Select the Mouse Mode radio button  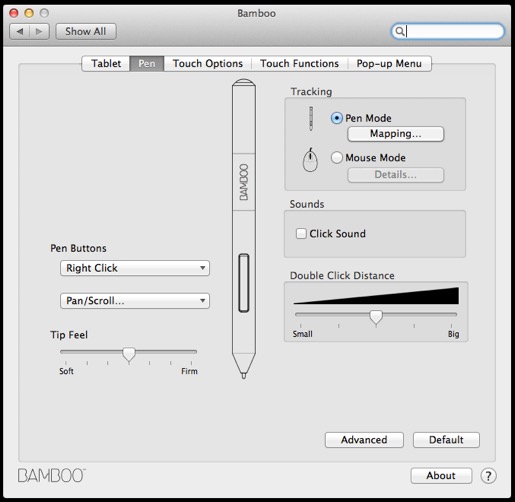[x=337, y=157]
